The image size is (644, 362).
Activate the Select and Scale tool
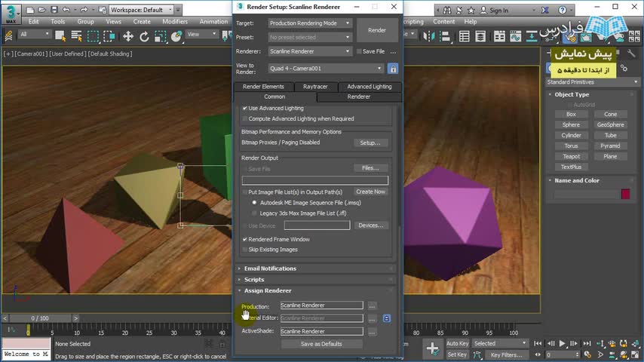point(160,36)
